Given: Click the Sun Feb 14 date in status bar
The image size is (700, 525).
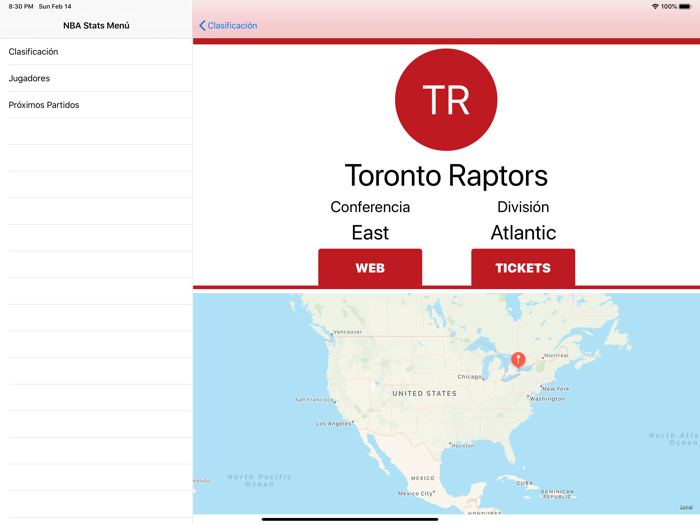Looking at the screenshot, I should click(x=55, y=6).
